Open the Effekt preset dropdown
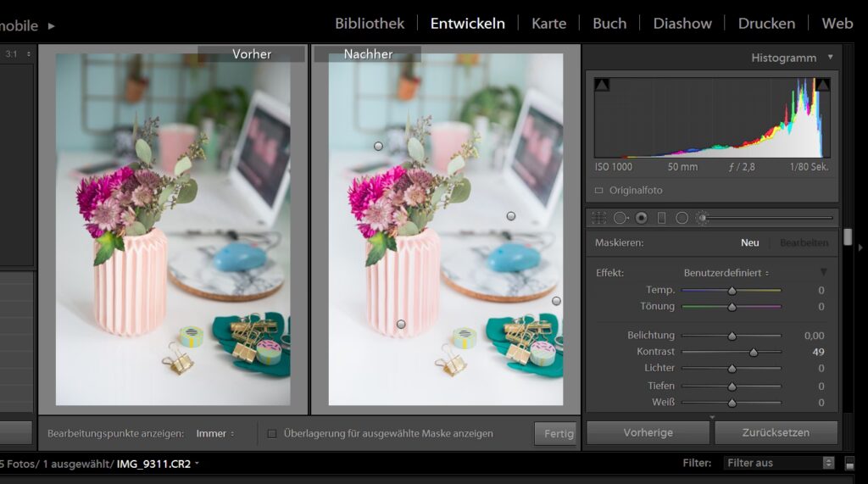The width and height of the screenshot is (868, 484). click(x=726, y=273)
